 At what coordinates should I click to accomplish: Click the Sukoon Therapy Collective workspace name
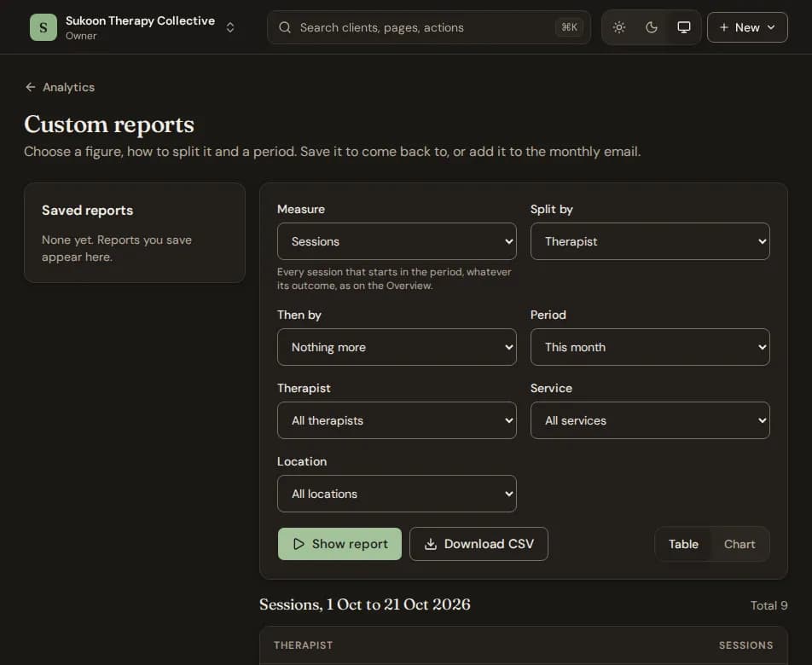coord(141,20)
